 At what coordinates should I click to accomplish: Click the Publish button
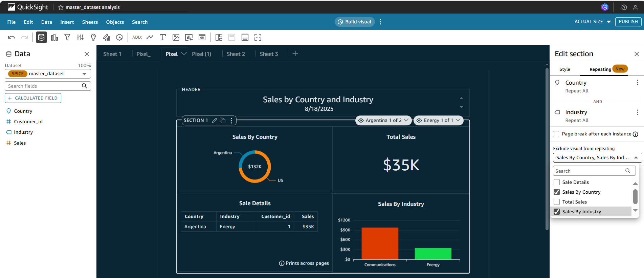[x=628, y=22]
